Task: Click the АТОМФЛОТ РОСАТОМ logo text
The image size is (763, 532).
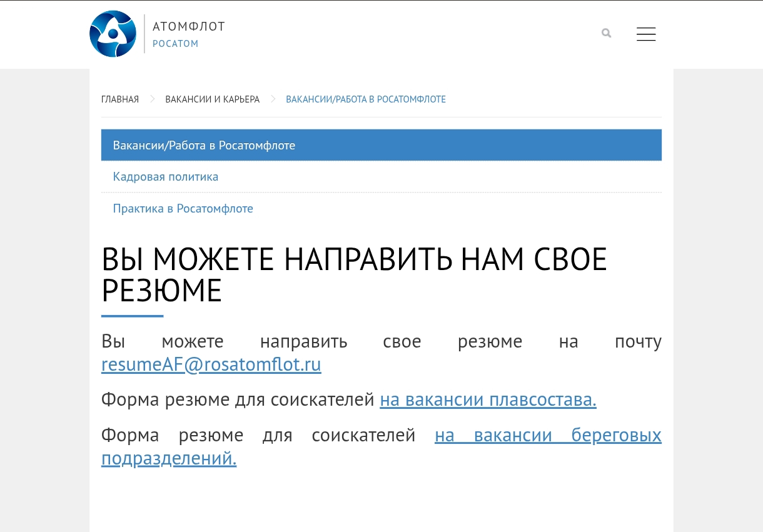Action: 189,34
